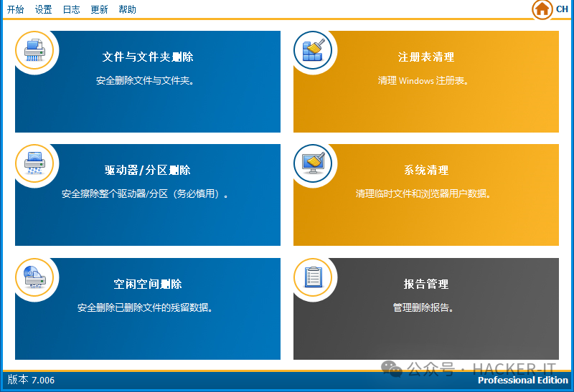This screenshot has width=574, height=392.
Task: Open the 系统清理 tile title
Action: point(426,170)
